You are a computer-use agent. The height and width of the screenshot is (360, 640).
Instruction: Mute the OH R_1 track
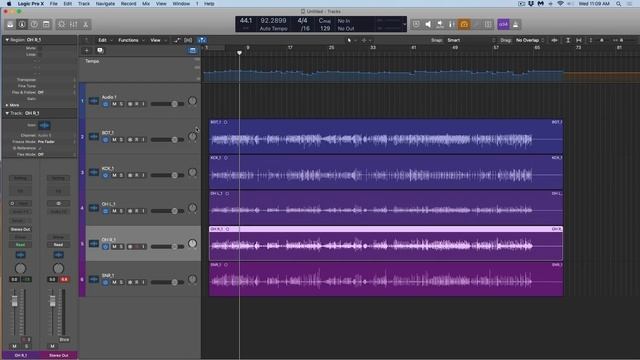click(x=114, y=247)
